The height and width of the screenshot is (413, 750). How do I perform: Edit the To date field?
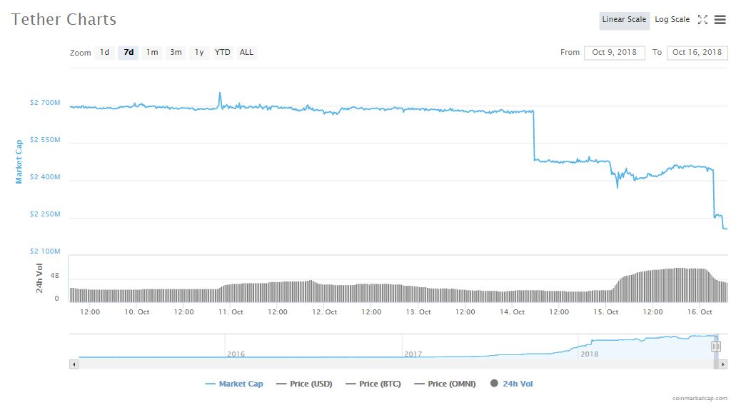697,53
